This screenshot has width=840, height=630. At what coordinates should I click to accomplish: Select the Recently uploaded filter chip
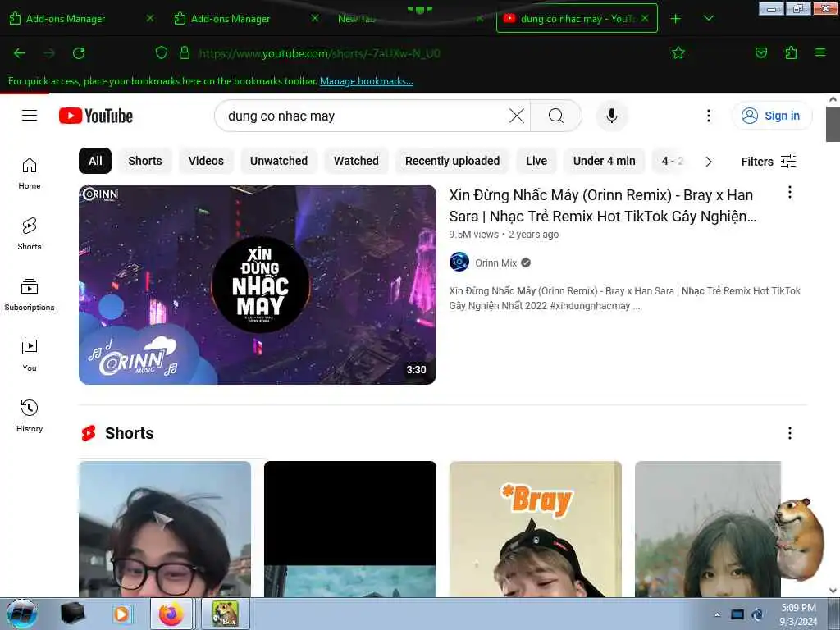[453, 161]
